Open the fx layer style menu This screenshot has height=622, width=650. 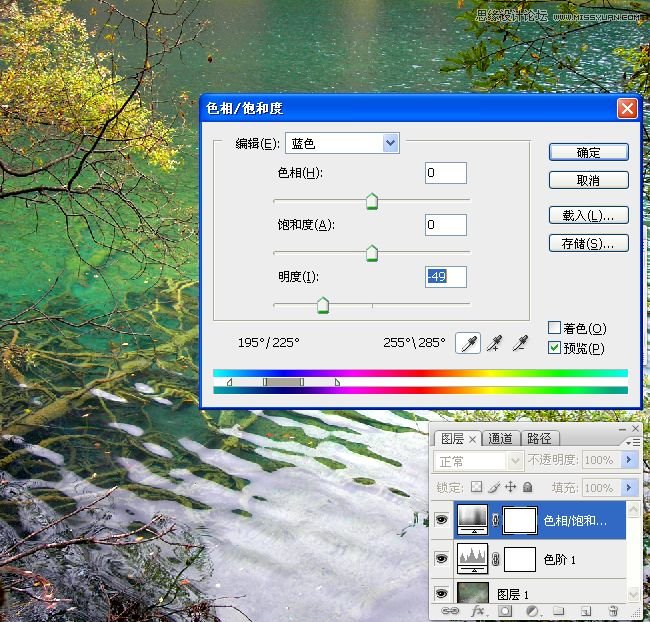point(478,610)
